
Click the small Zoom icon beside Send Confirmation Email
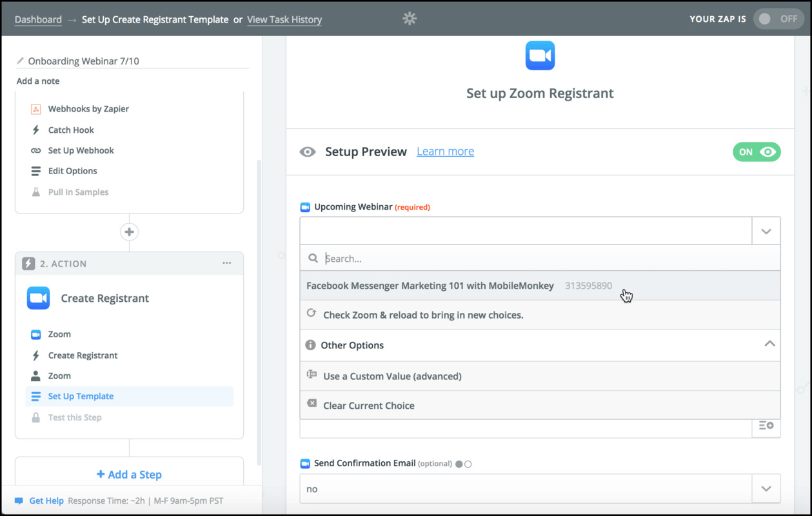[305, 463]
